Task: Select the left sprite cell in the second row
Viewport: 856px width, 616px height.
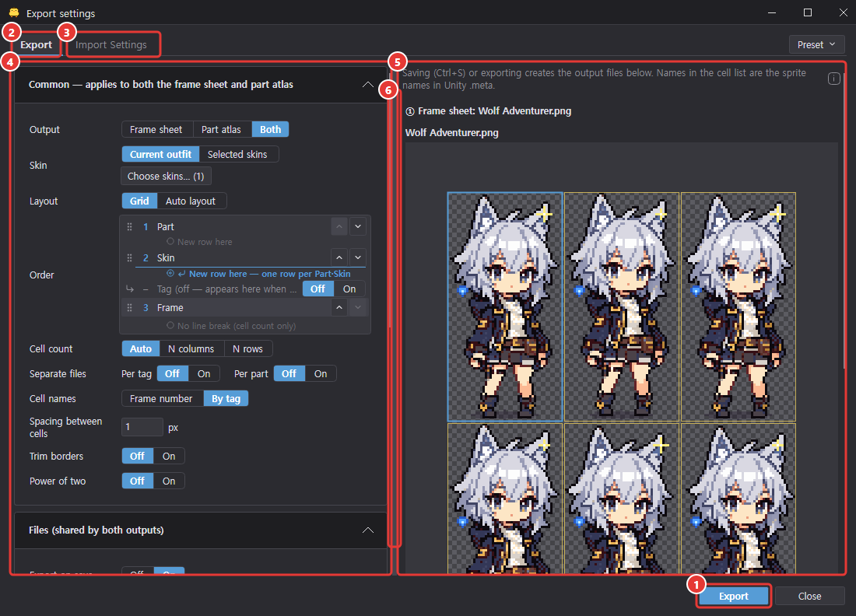Action: pyautogui.click(x=505, y=499)
